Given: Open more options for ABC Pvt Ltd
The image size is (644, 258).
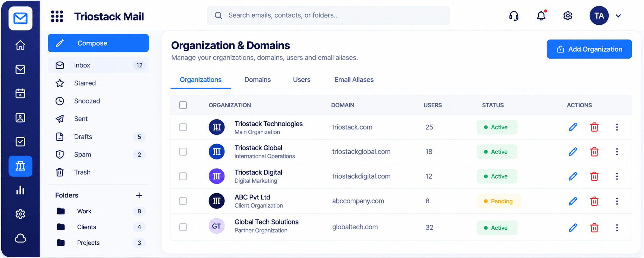Looking at the screenshot, I should click(617, 201).
